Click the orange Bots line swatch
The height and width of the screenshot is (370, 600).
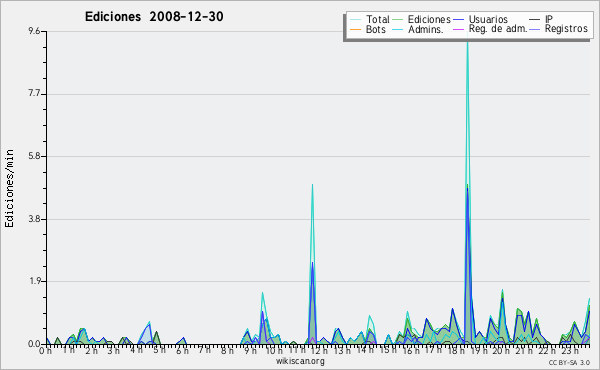click(355, 29)
